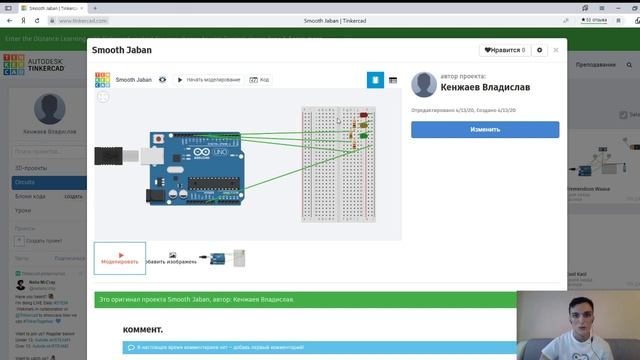Screen dimensions: 640x360
Task: Click the browser back arrow
Action: [x=9, y=20]
